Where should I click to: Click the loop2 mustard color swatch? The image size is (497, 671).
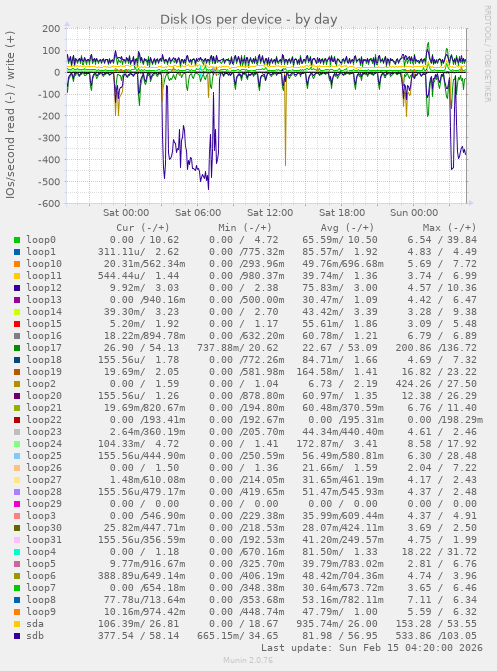pyautogui.click(x=17, y=384)
